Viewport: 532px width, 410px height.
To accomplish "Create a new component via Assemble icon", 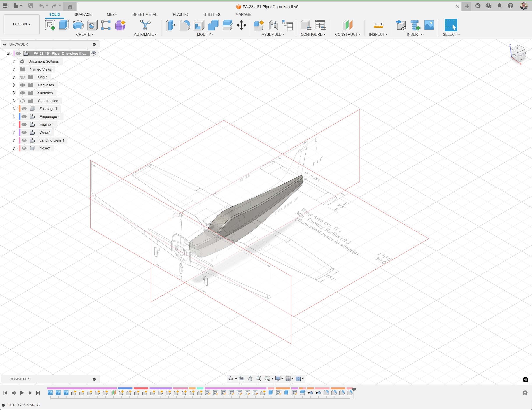I will pyautogui.click(x=259, y=25).
